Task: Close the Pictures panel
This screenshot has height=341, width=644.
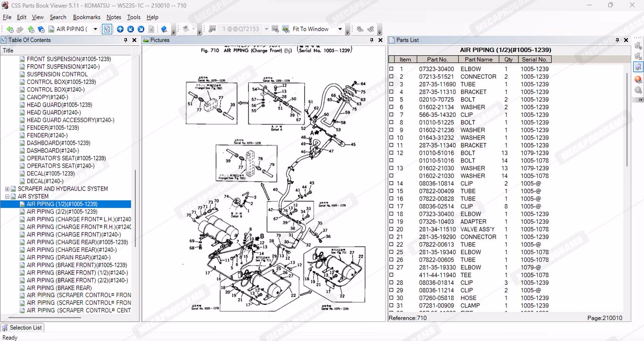Action: click(x=380, y=40)
